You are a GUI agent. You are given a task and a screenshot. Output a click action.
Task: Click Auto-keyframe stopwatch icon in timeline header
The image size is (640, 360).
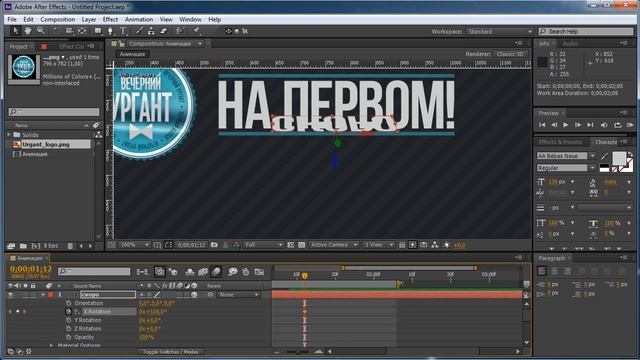point(246,272)
